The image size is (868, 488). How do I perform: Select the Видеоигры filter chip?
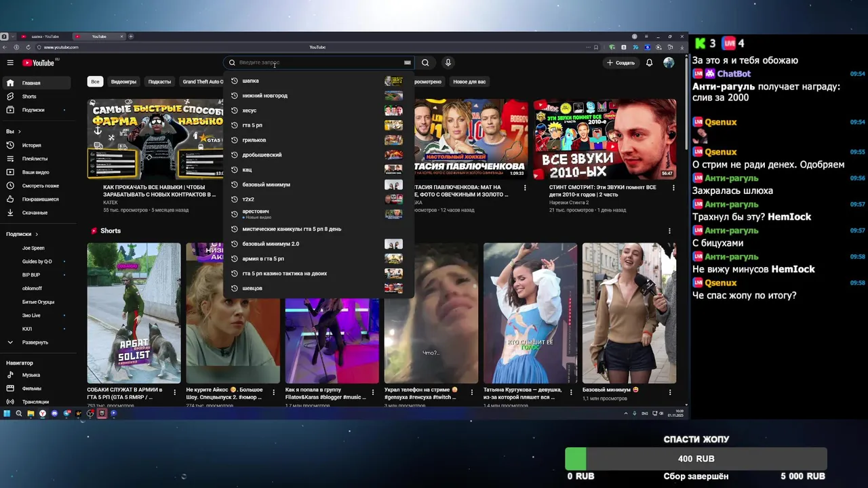click(x=123, y=81)
